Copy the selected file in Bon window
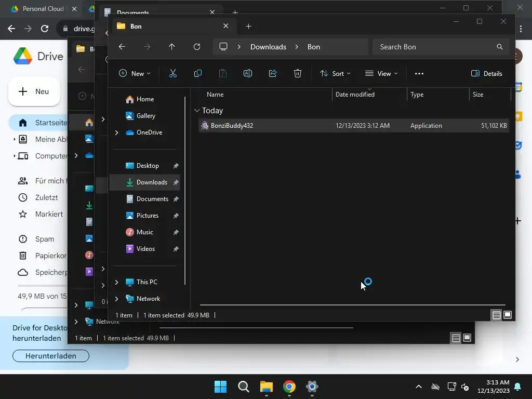 click(x=198, y=73)
